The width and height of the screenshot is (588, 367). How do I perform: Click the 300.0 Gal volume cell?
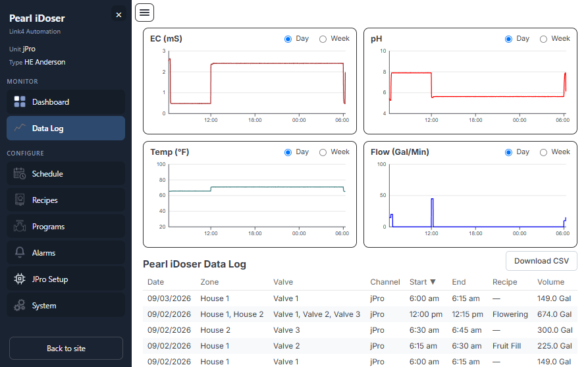click(555, 330)
